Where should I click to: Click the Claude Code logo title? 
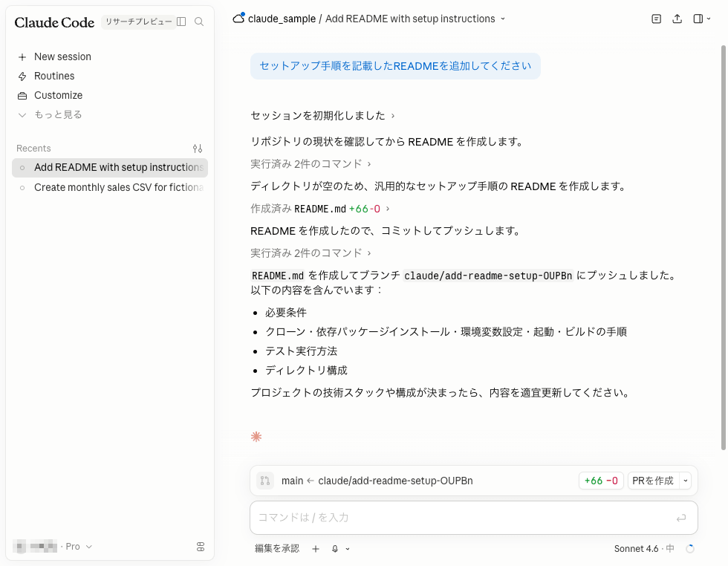(x=54, y=22)
